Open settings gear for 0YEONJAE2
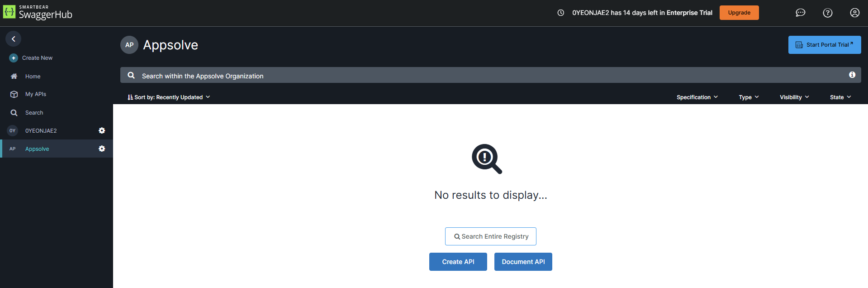This screenshot has height=288, width=868. click(102, 130)
